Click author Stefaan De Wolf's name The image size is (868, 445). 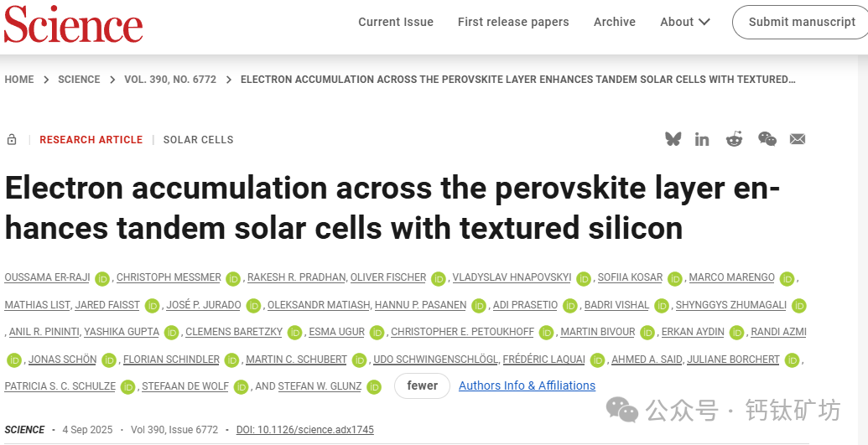pos(184,386)
